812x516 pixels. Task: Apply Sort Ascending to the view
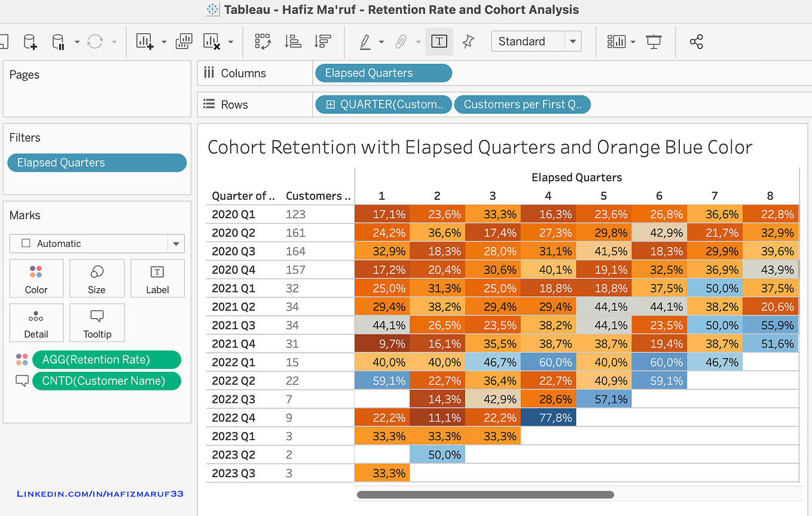pos(293,41)
